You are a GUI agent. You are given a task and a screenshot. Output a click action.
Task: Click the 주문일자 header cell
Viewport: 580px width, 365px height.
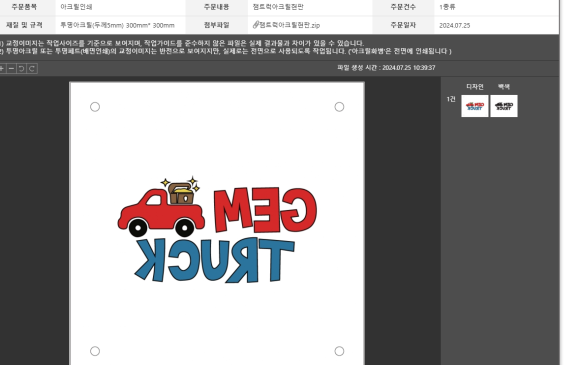click(403, 25)
